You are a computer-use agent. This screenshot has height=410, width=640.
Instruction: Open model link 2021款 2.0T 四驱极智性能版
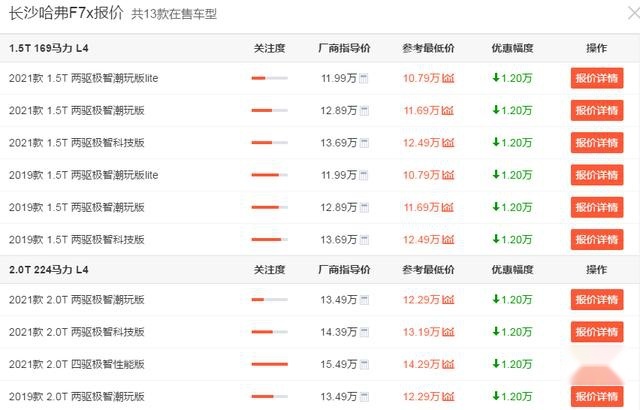tap(77, 364)
